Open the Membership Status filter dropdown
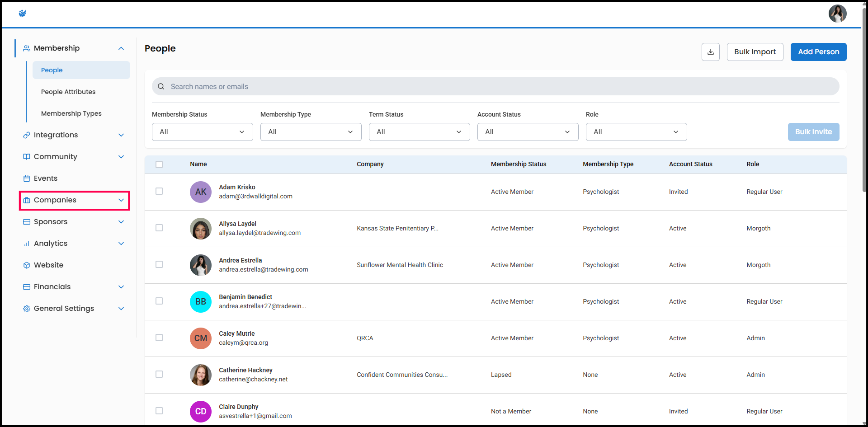Image resolution: width=868 pixels, height=427 pixels. tap(202, 132)
